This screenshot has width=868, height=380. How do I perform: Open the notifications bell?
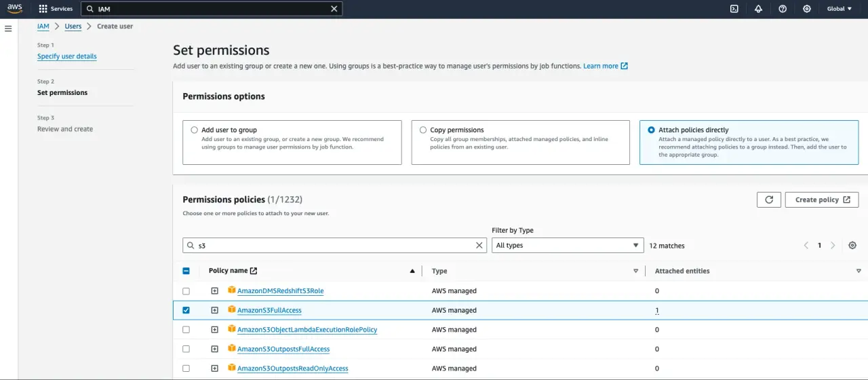click(x=758, y=9)
